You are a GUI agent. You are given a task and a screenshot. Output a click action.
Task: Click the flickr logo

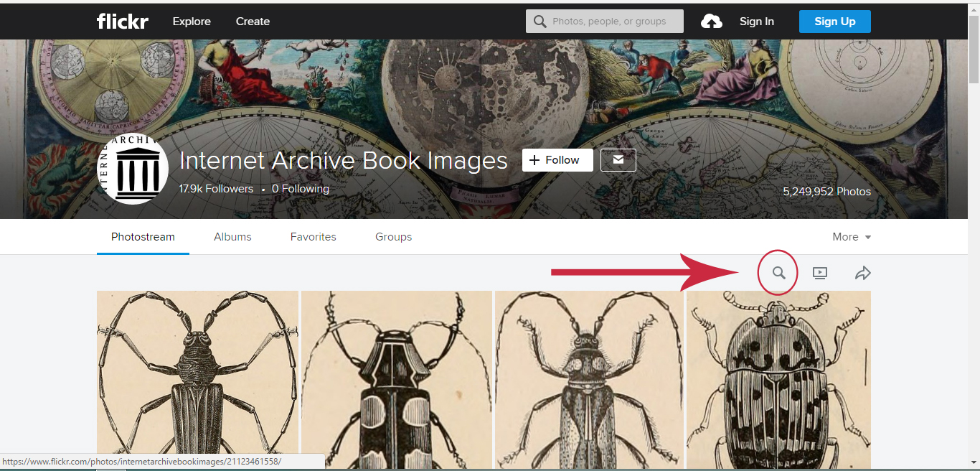click(x=122, y=21)
